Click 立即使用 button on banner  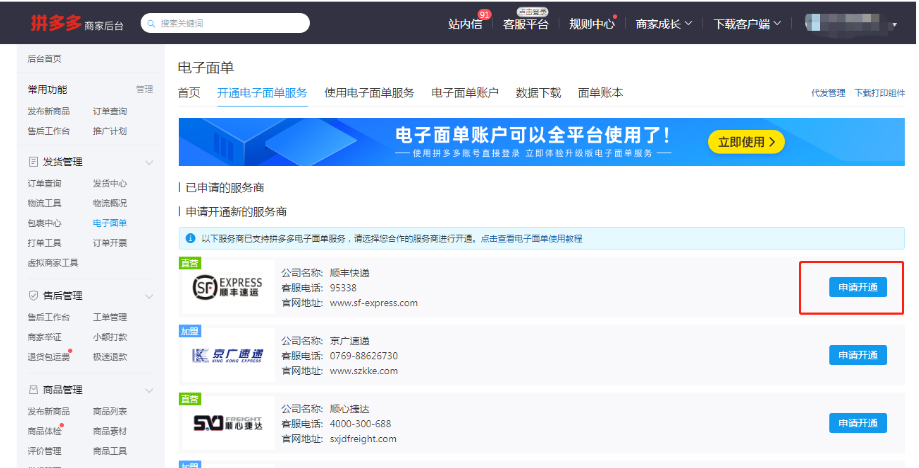(x=746, y=142)
